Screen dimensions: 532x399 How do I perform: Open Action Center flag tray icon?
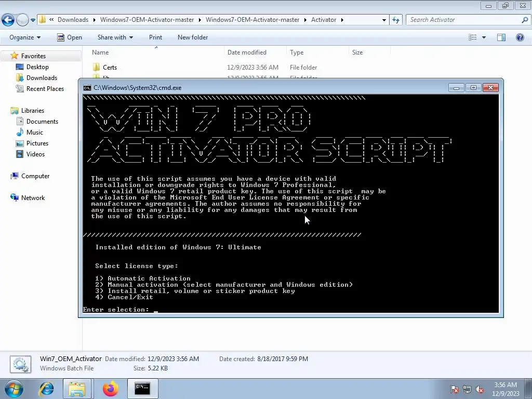coord(455,390)
